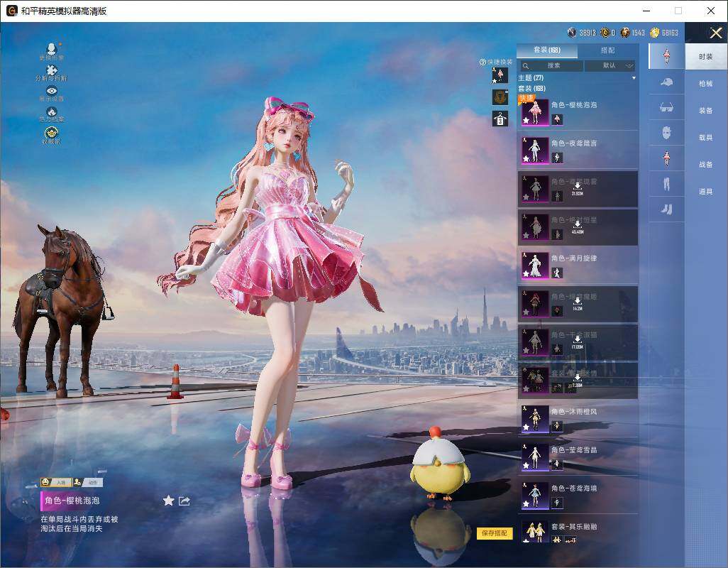Click the 68163 yellow currency counter
Screen dimensions: 728x568
click(x=664, y=33)
